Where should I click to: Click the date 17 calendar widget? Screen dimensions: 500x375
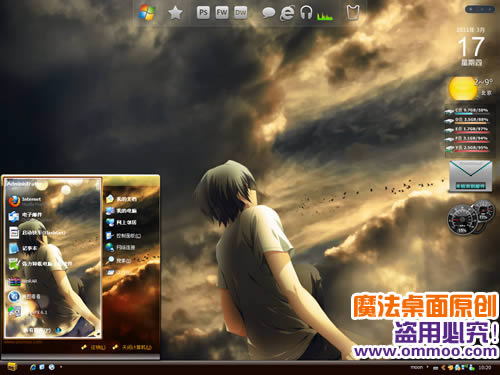click(471, 47)
